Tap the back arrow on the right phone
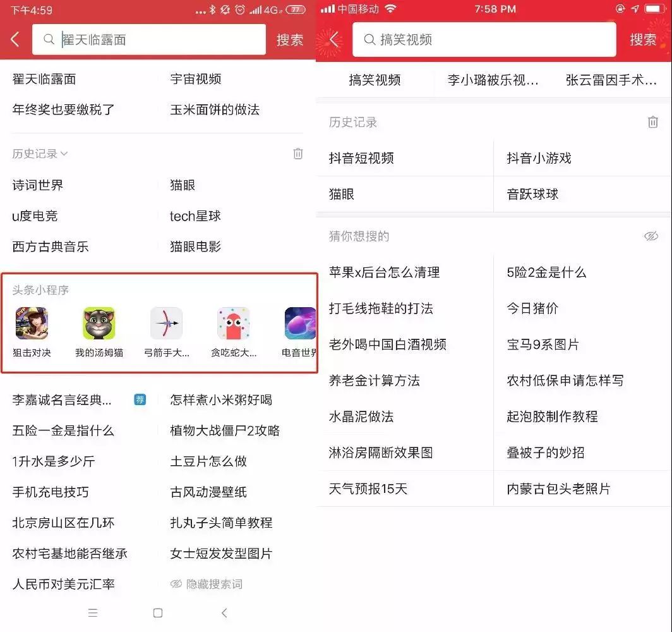 coord(335,39)
